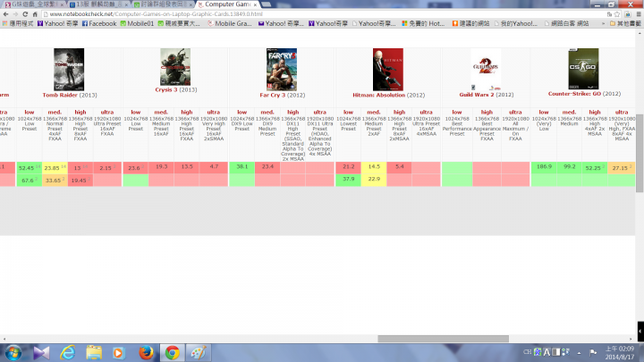Viewport: 644px width, 362px height.
Task: Click the 4.7 Crysis 3 ultra cell
Action: [x=214, y=166]
